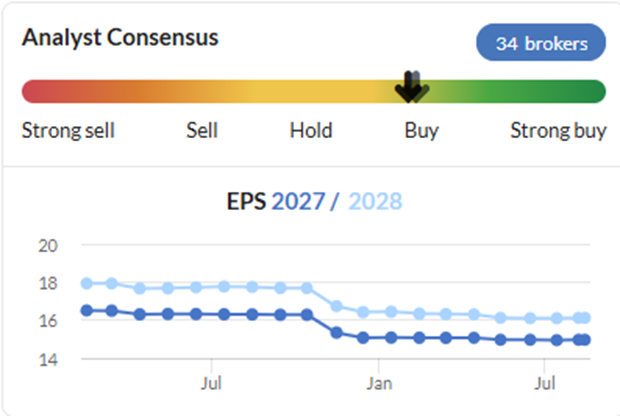Click the Sell rating label

(202, 130)
